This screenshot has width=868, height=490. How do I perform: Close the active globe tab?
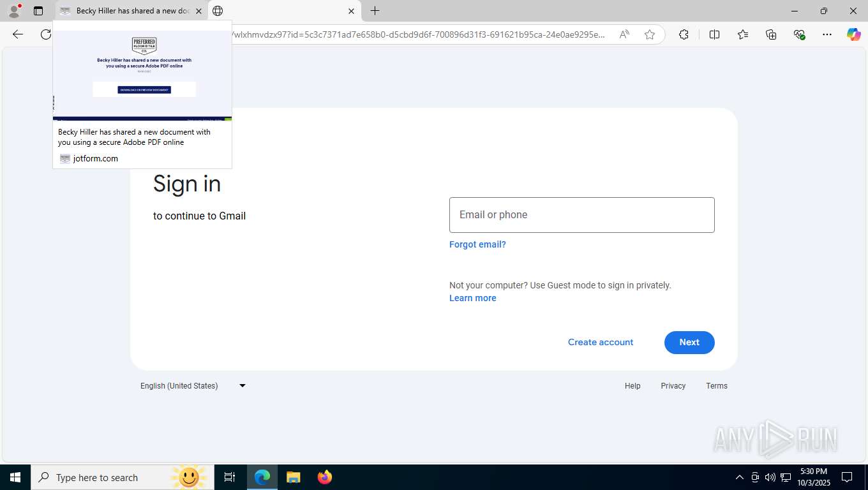tap(351, 11)
